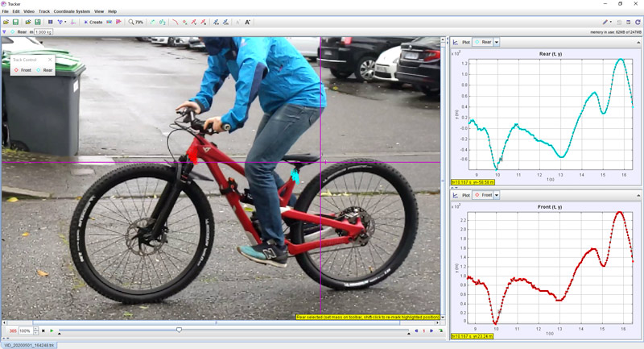Save tab to library icon
Viewport: 644px width, 349px height.
point(37,23)
